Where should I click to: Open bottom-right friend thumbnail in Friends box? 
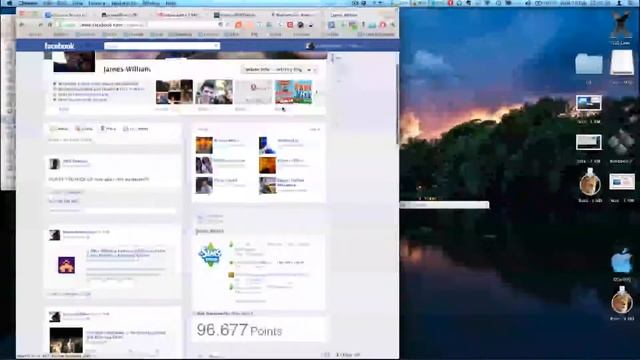click(267, 185)
